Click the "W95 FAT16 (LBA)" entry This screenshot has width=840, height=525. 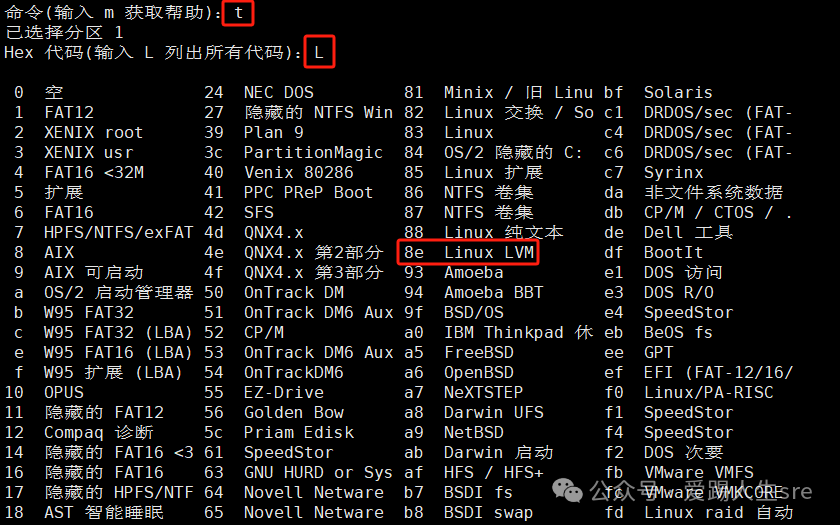[x=118, y=352]
